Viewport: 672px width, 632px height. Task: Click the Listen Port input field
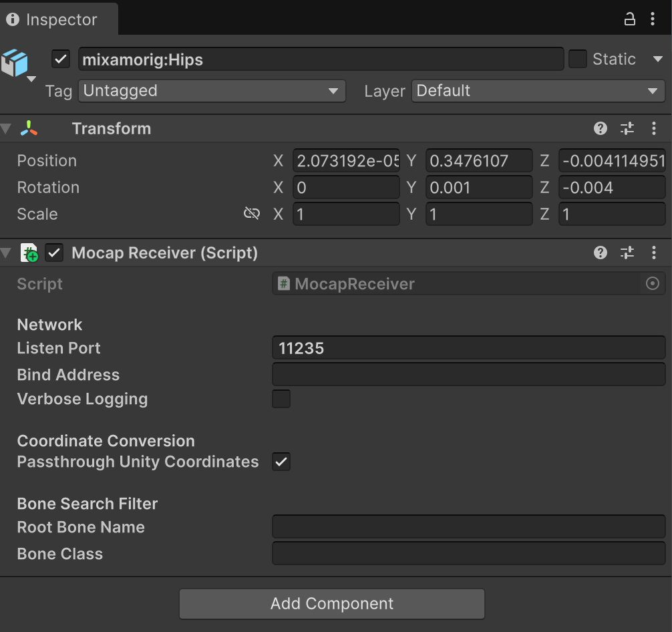pos(468,348)
